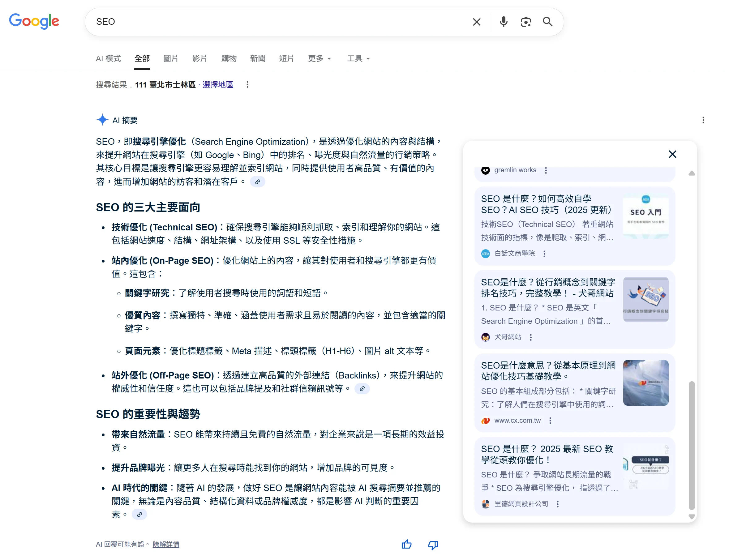
Task: Click the 瞭解詳情 link
Action: click(166, 544)
